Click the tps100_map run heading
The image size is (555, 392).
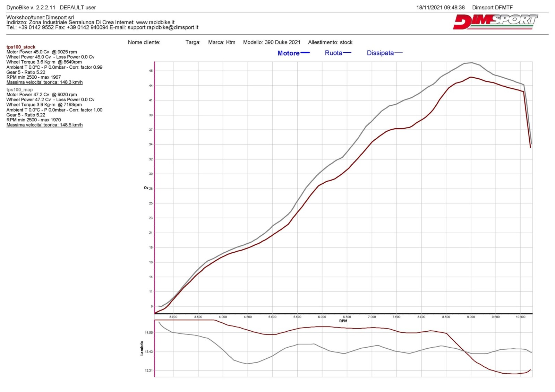tap(19, 89)
